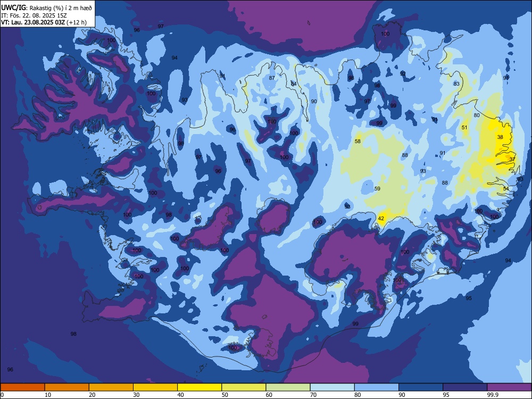532x399 pixels.
Task: Click the humidity value '92' in the northeast
Action: [403, 73]
